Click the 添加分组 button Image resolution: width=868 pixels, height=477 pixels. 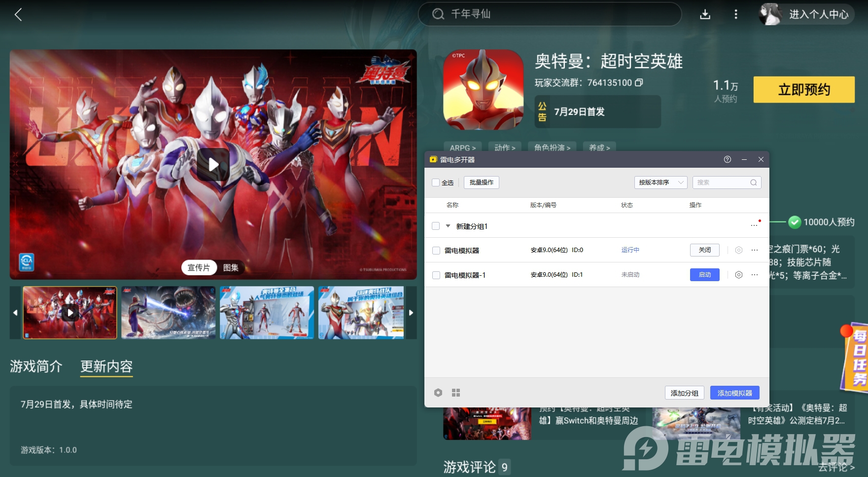(x=685, y=393)
